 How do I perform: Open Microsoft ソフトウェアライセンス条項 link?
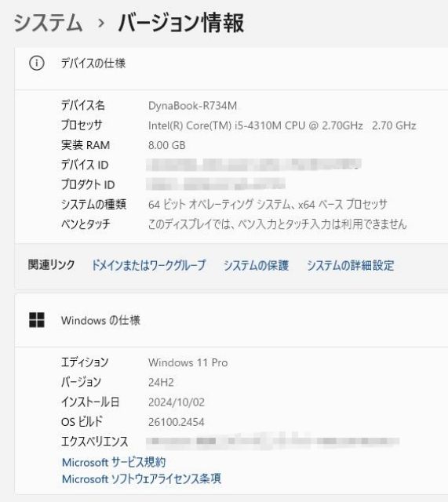click(141, 479)
